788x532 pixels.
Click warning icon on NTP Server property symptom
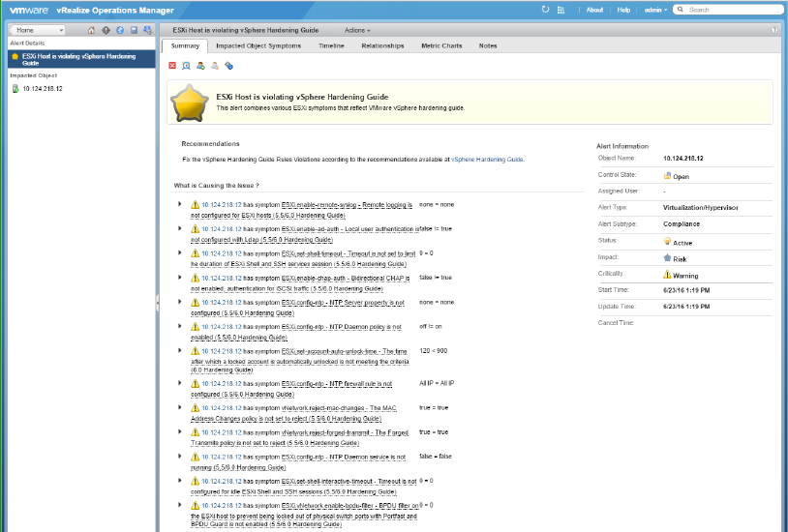[x=195, y=302]
